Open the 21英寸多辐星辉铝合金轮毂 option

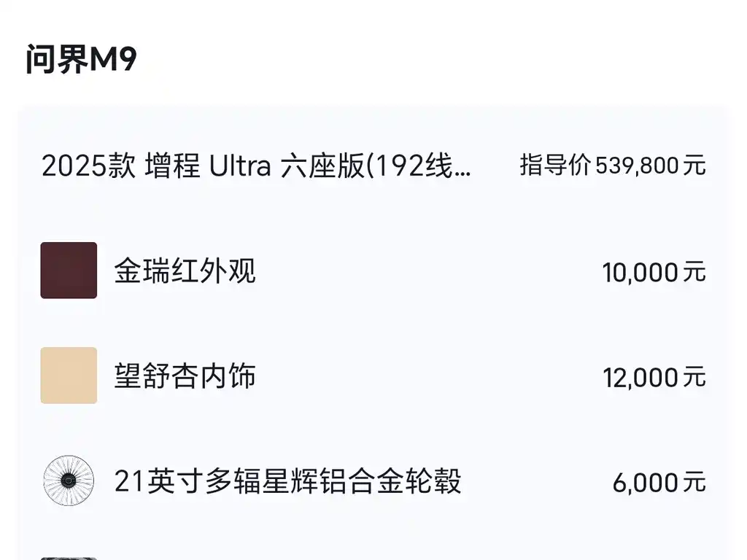click(x=373, y=481)
